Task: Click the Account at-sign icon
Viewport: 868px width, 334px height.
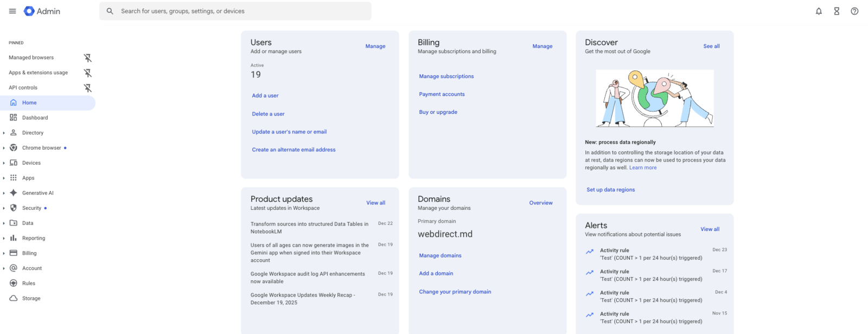Action: [14, 268]
